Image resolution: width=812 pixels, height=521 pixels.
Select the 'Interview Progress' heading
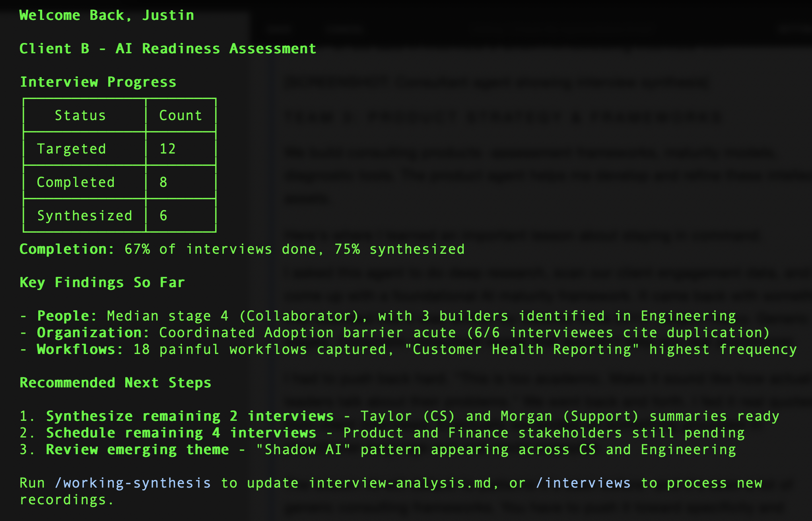pyautogui.click(x=98, y=82)
